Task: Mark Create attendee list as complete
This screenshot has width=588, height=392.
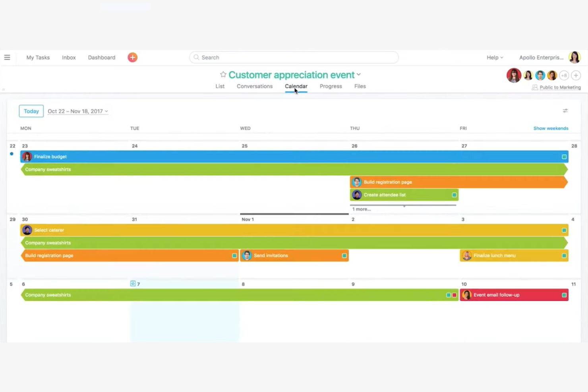Action: click(x=454, y=195)
